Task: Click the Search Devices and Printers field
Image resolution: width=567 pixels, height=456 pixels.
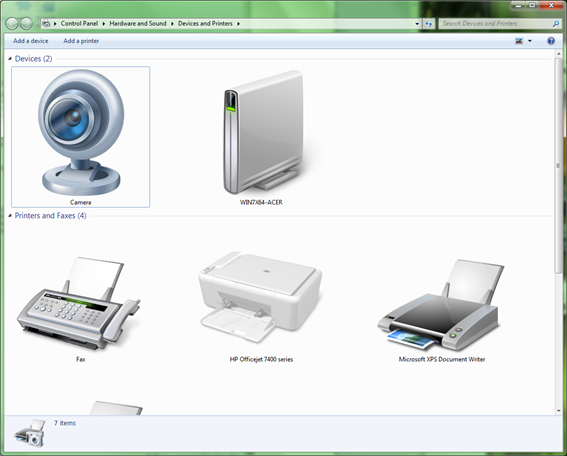Action: click(495, 24)
